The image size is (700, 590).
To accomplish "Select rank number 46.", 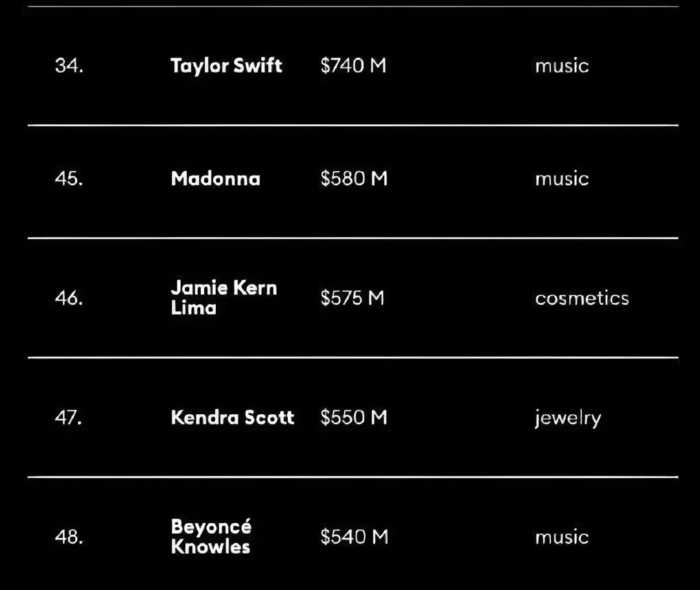I will click(69, 298).
